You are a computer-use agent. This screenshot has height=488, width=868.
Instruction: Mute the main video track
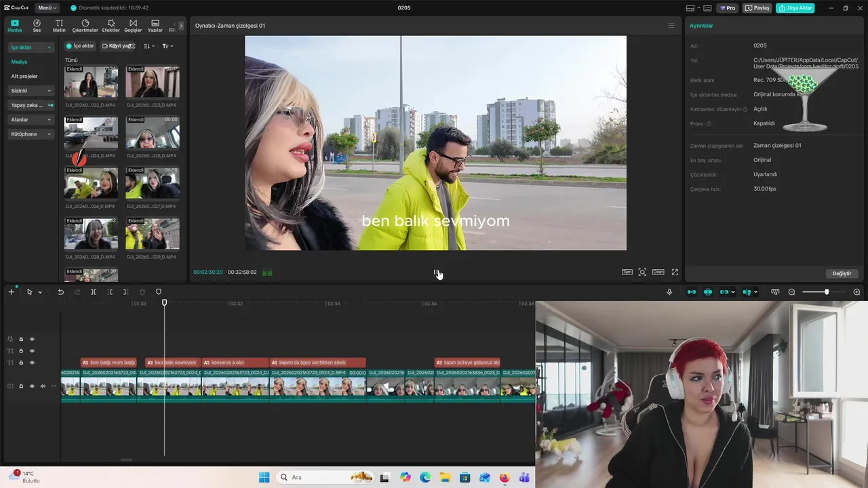point(43,386)
